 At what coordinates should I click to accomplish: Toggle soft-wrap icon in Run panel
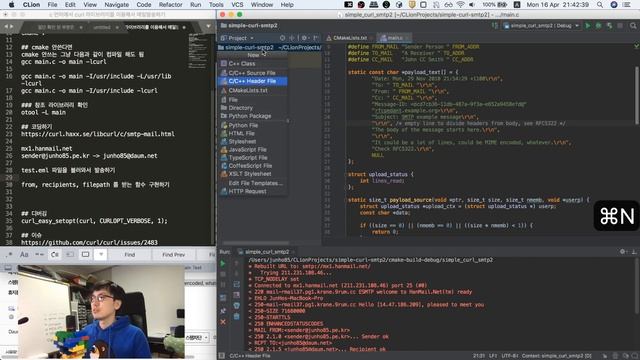(x=236, y=284)
